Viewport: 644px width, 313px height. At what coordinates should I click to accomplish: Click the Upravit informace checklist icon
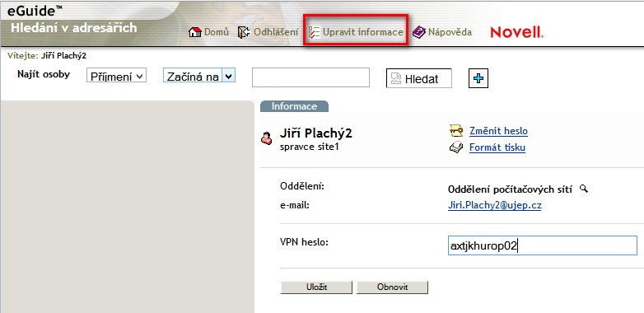point(315,32)
